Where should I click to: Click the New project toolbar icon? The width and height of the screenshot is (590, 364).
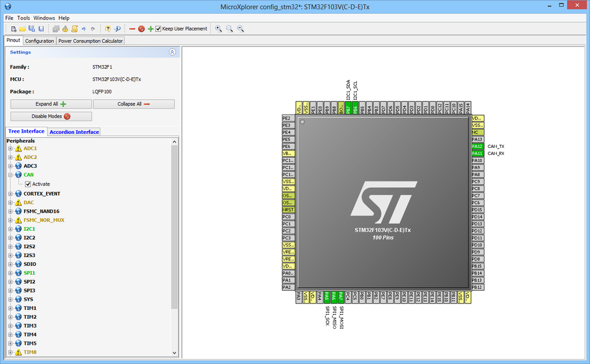pos(14,29)
